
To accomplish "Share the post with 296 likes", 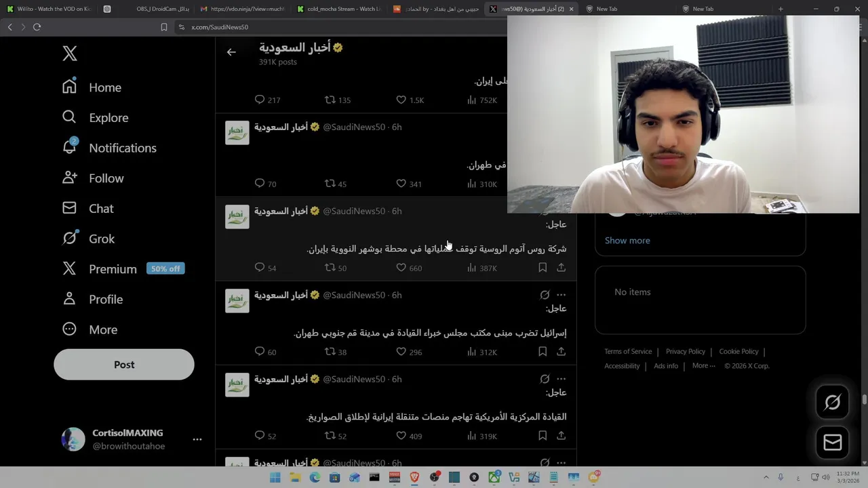I will coord(561,352).
